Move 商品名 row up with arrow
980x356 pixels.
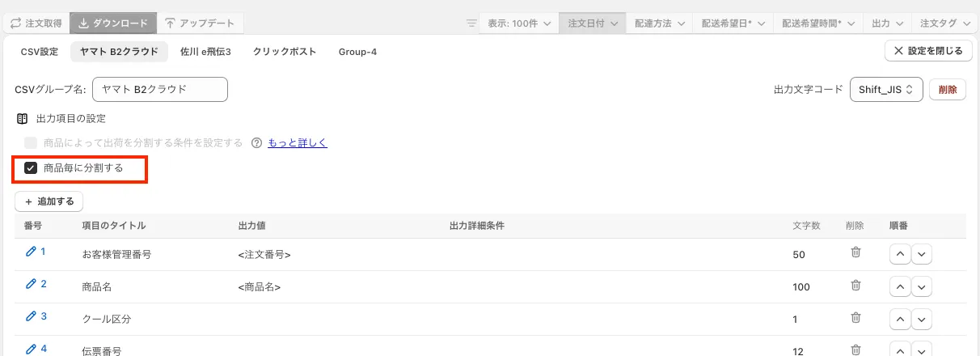coord(900,286)
